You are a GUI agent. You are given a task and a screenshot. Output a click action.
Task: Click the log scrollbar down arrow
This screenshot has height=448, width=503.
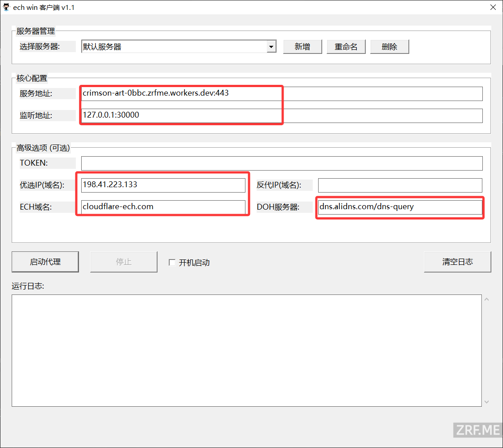(x=487, y=402)
